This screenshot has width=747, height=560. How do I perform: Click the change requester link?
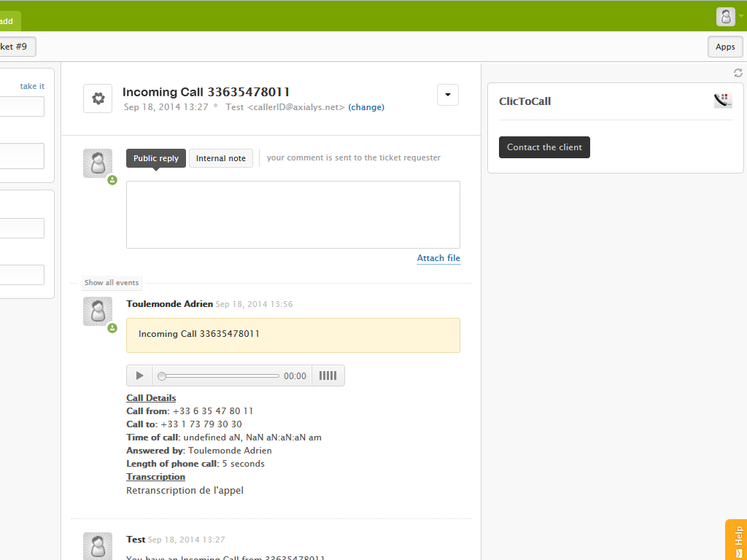(x=366, y=107)
